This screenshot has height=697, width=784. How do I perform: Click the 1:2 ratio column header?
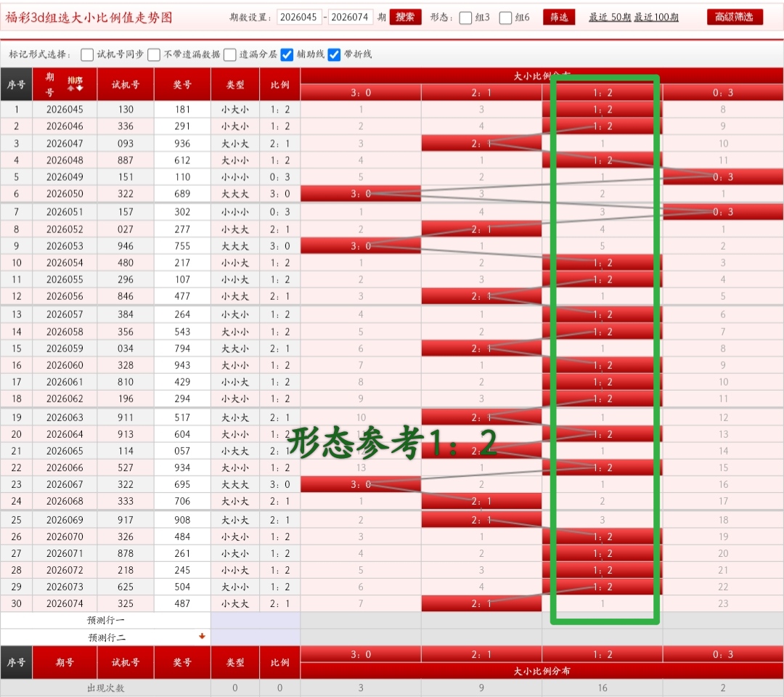[x=602, y=93]
